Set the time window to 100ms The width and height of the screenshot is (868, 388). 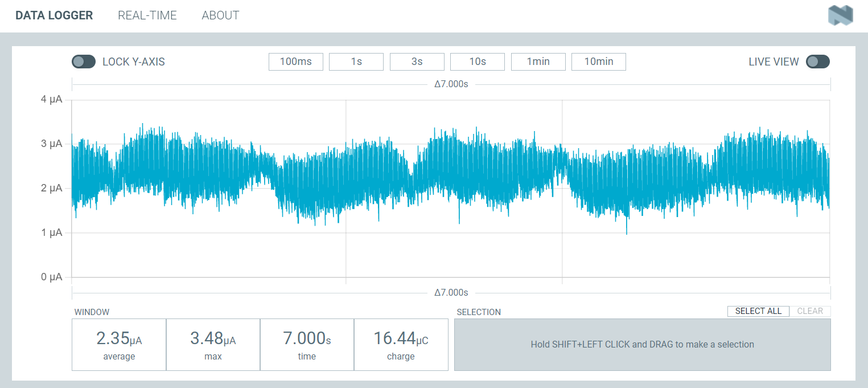pos(296,62)
